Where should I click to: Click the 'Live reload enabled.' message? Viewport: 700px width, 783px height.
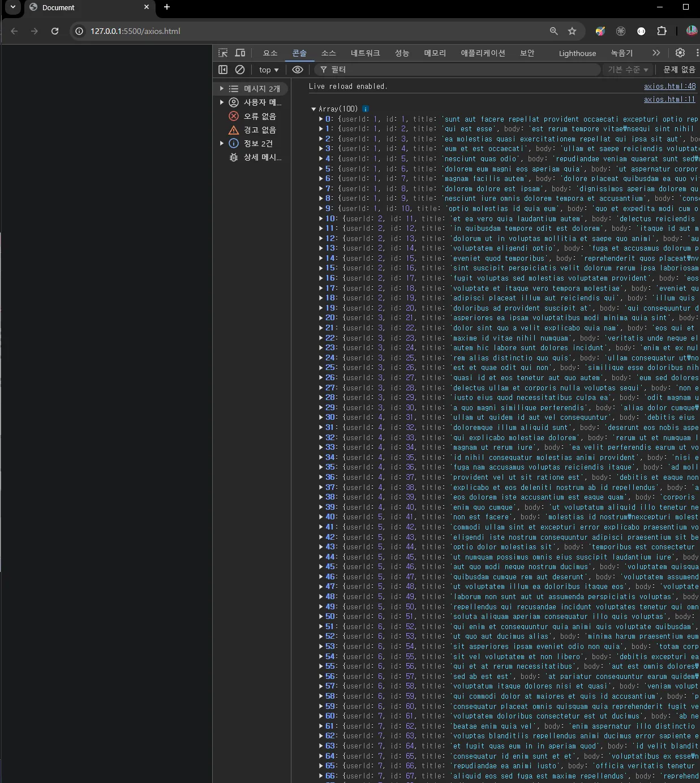[348, 87]
